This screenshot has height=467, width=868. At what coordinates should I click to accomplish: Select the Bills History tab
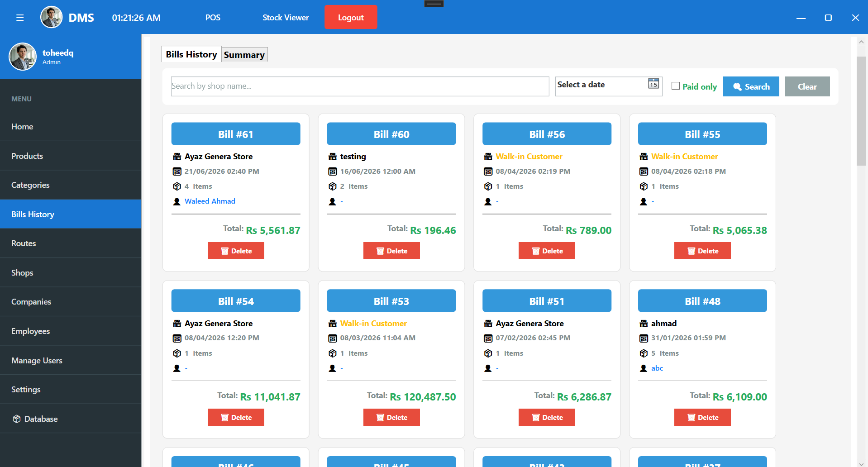coord(191,54)
